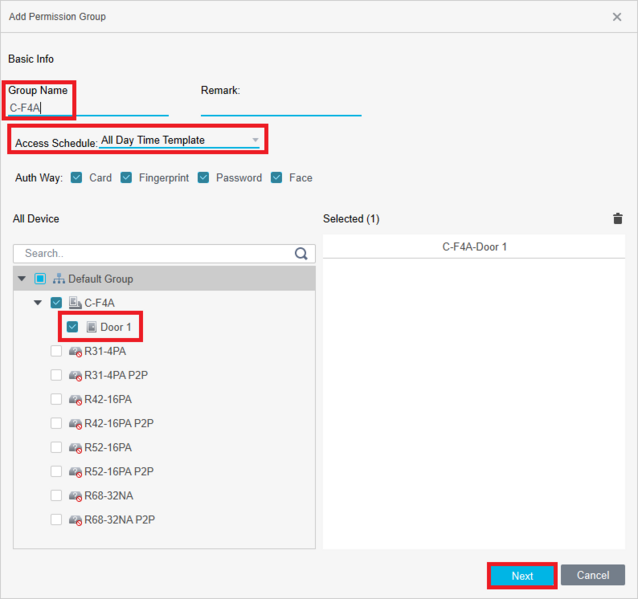Toggle the Default Group checkbox
This screenshot has width=638, height=599.
[x=40, y=279]
